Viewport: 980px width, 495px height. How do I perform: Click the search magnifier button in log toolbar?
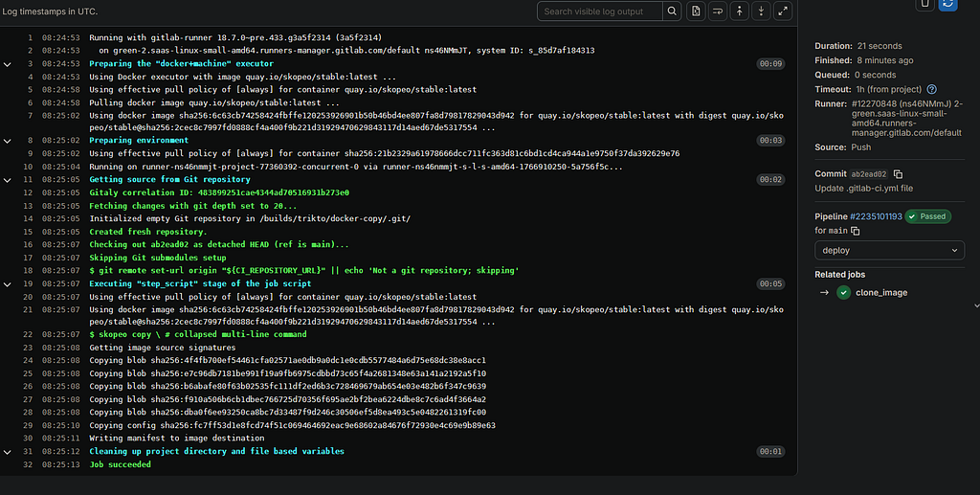tap(672, 11)
